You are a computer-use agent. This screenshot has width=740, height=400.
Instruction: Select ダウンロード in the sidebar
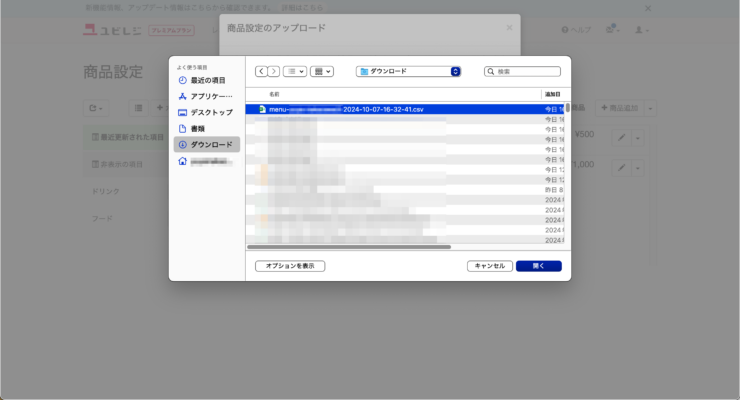coord(207,144)
